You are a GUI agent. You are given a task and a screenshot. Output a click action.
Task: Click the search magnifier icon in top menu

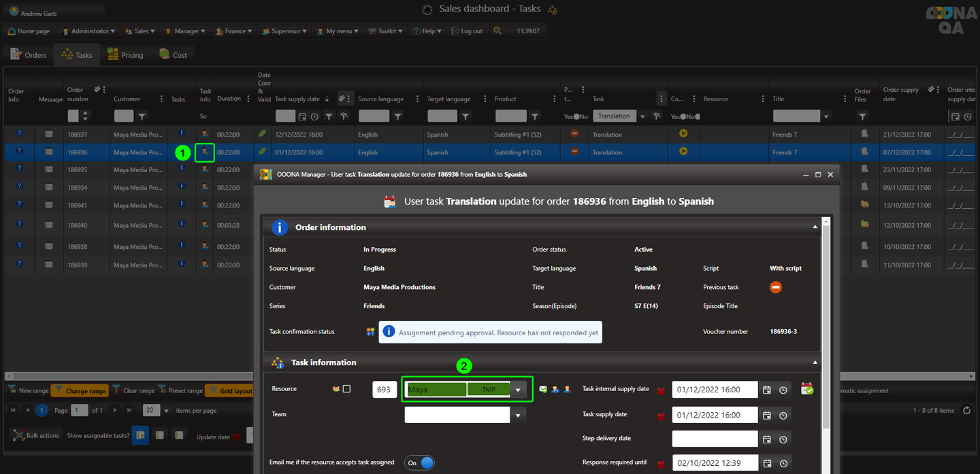pyautogui.click(x=498, y=31)
